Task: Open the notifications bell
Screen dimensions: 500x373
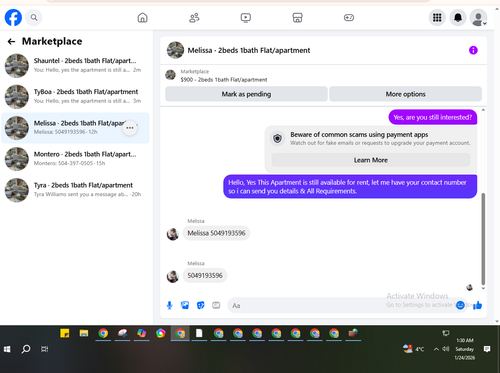Action: (458, 17)
